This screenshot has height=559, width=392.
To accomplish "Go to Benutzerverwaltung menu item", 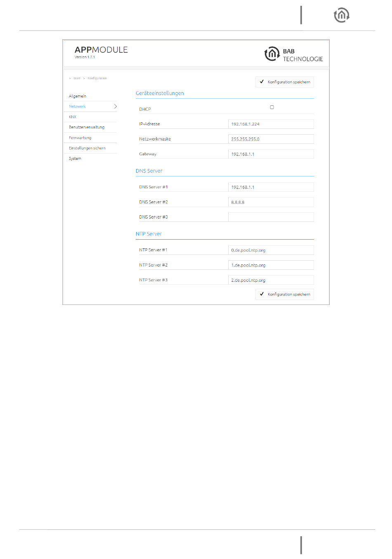I will (x=87, y=127).
